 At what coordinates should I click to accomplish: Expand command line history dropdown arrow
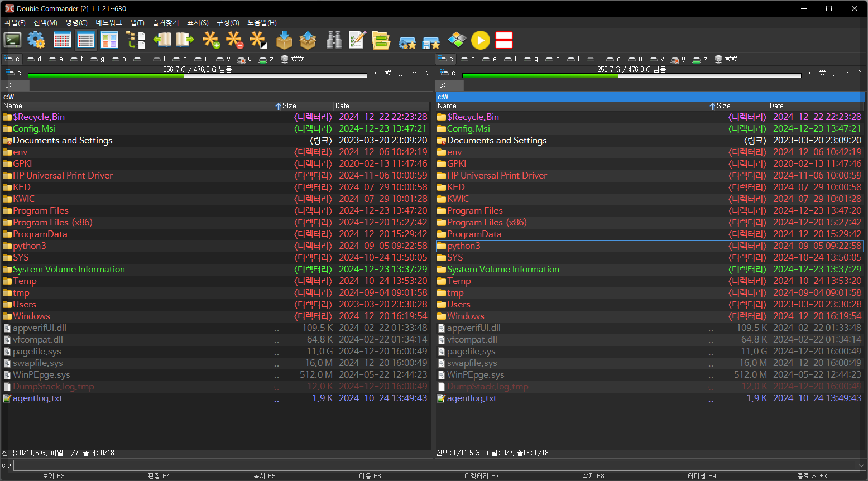click(x=861, y=465)
